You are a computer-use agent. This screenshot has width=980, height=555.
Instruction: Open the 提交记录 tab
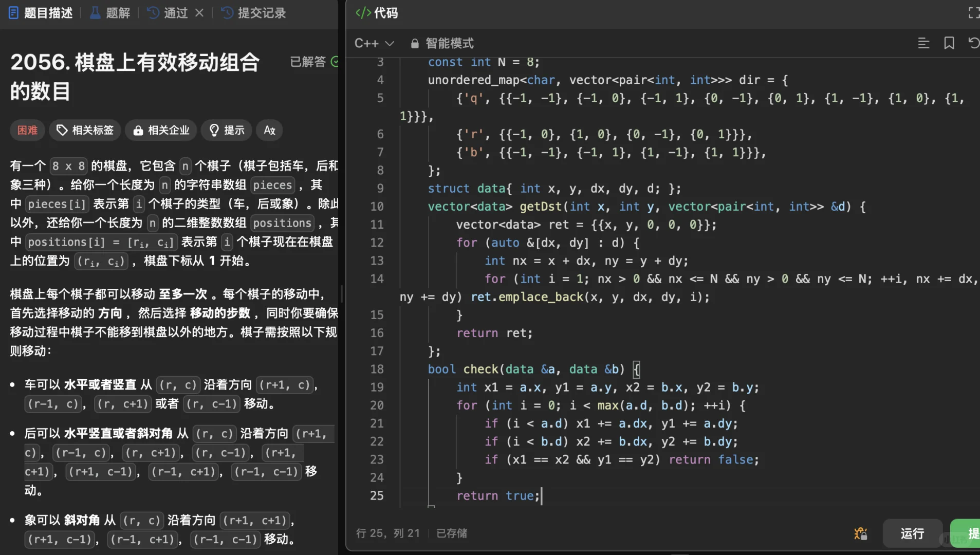coord(253,13)
